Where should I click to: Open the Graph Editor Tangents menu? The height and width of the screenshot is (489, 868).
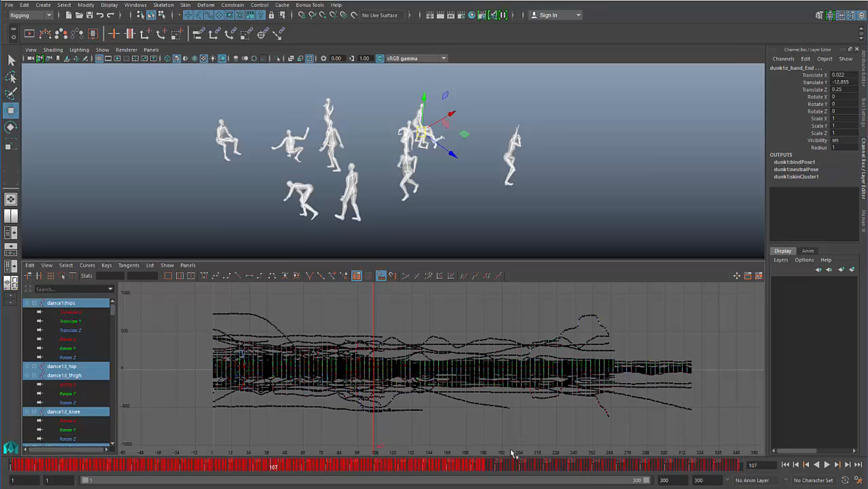point(128,265)
